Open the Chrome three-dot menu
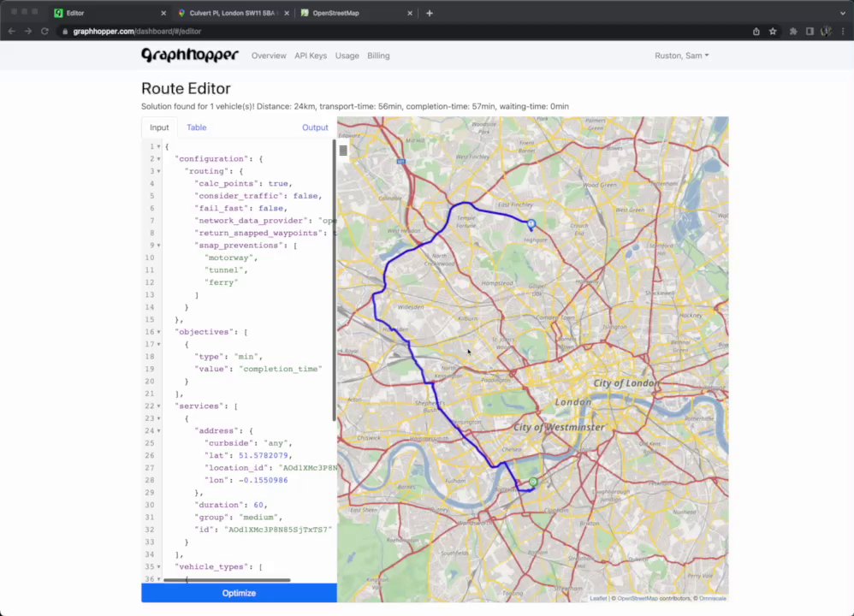The image size is (854, 616). tap(843, 32)
